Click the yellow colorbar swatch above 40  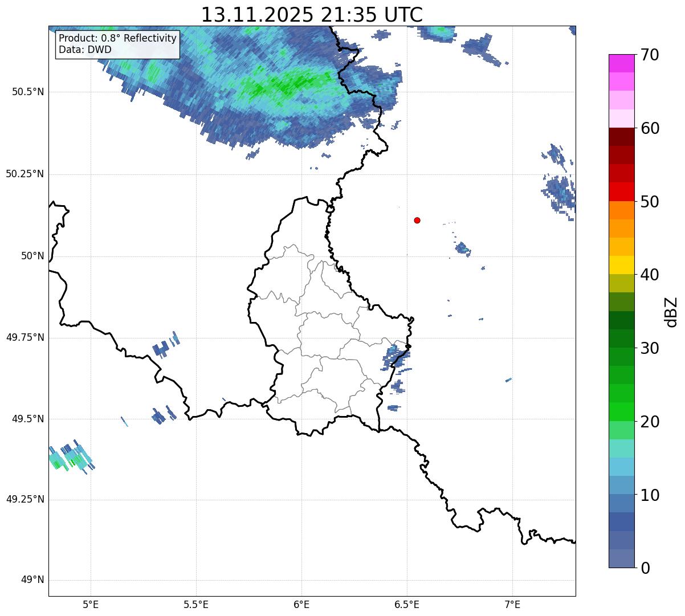coord(622,265)
